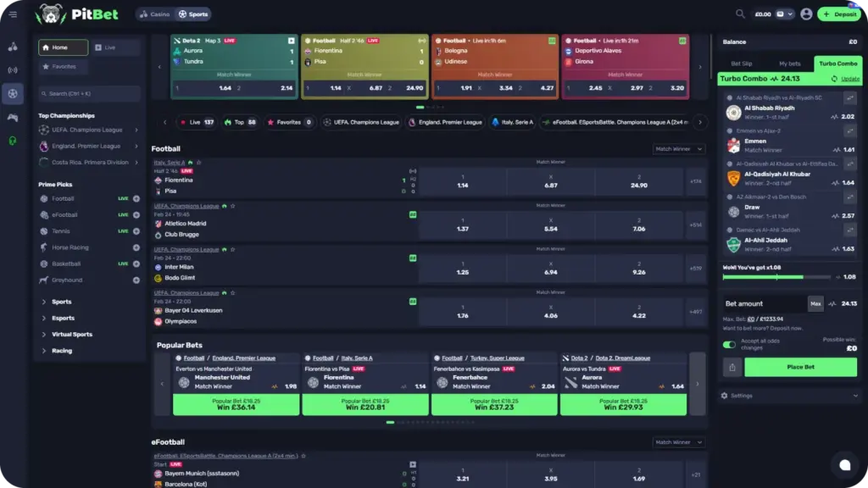
Task: Switch to Bet Slip tab
Action: tap(741, 64)
